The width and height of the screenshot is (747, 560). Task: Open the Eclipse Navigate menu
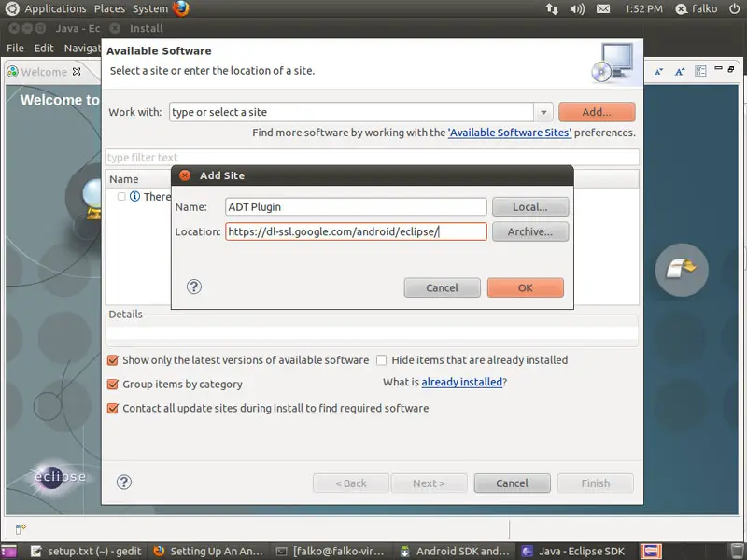pyautogui.click(x=82, y=49)
